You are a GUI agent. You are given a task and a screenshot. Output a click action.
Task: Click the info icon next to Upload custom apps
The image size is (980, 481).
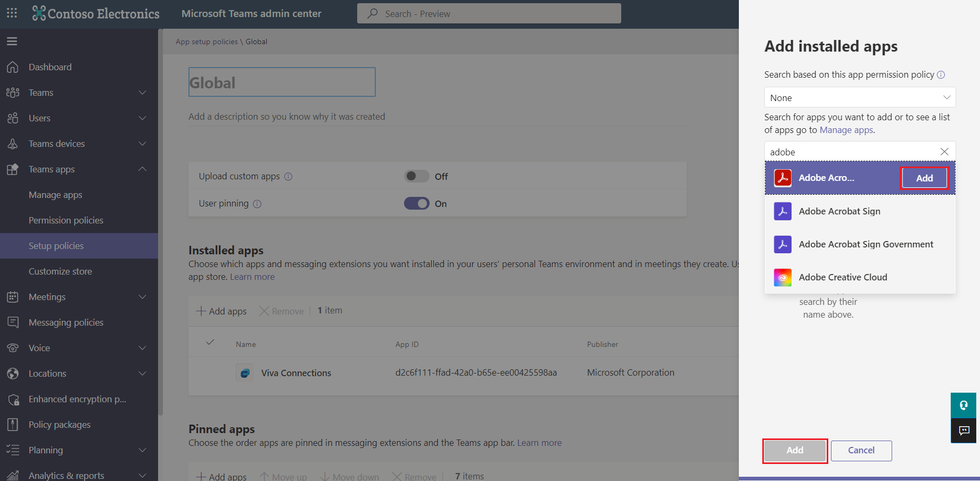pyautogui.click(x=288, y=177)
